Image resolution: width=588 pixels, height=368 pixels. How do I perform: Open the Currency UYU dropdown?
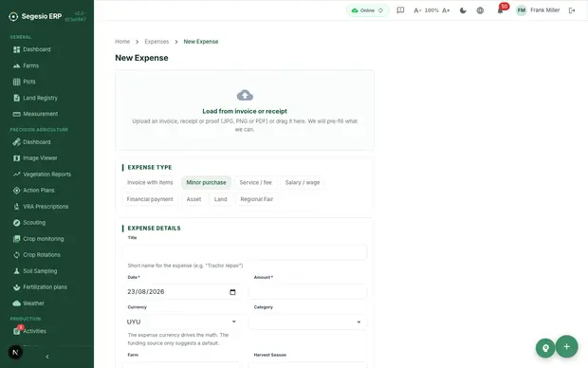coord(181,322)
